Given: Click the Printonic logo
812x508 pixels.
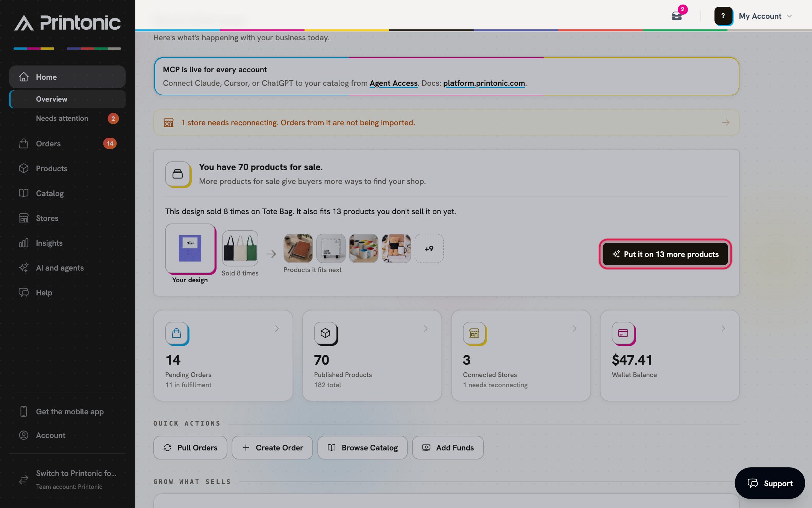Looking at the screenshot, I should 68,23.
